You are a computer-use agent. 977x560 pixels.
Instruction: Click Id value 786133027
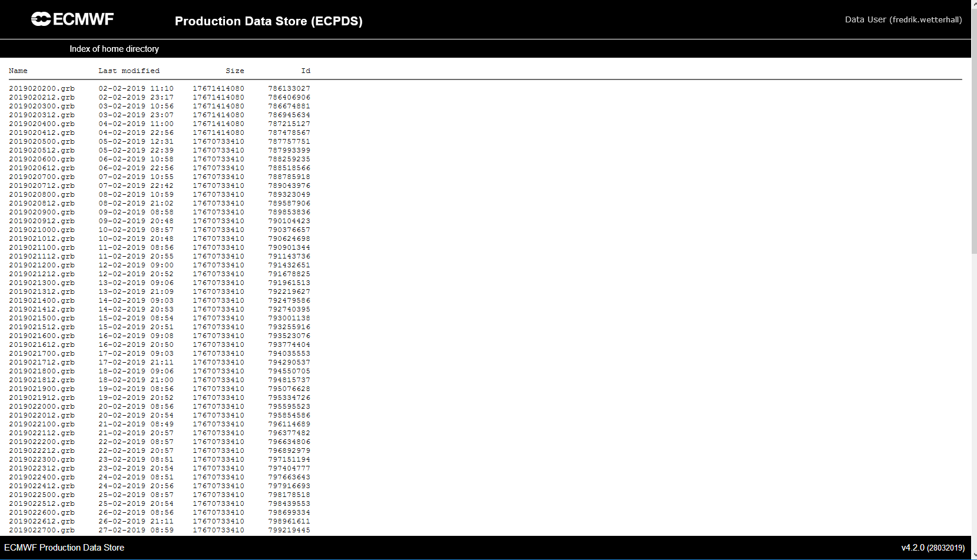[289, 88]
